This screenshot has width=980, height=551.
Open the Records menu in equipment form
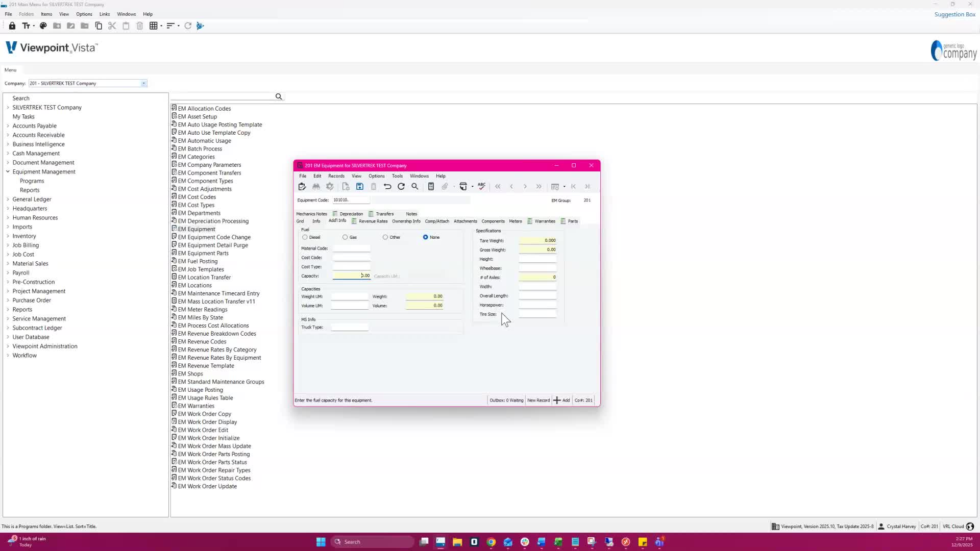336,176
